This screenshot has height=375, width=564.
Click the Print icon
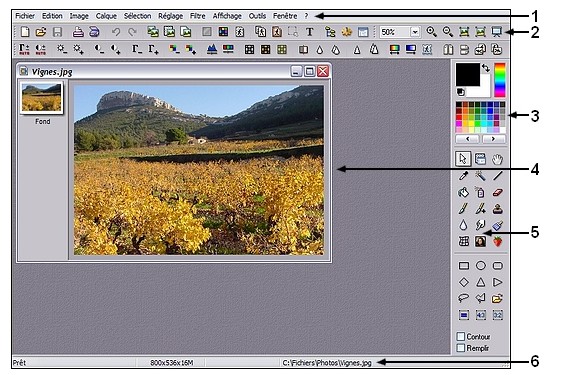click(x=78, y=32)
